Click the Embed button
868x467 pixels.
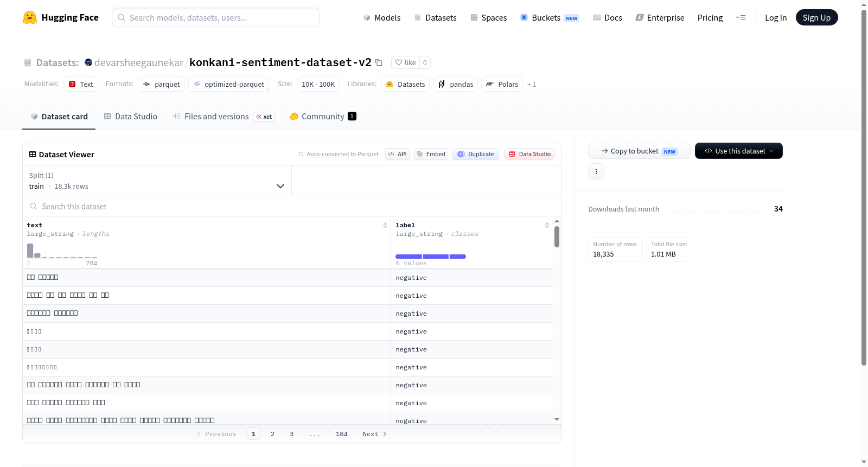point(431,154)
